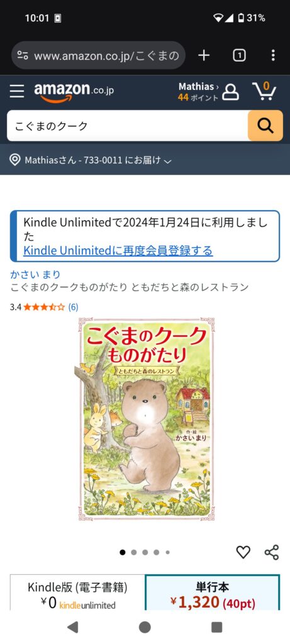
Task: Open a new browser tab with plus icon
Action: (x=204, y=55)
